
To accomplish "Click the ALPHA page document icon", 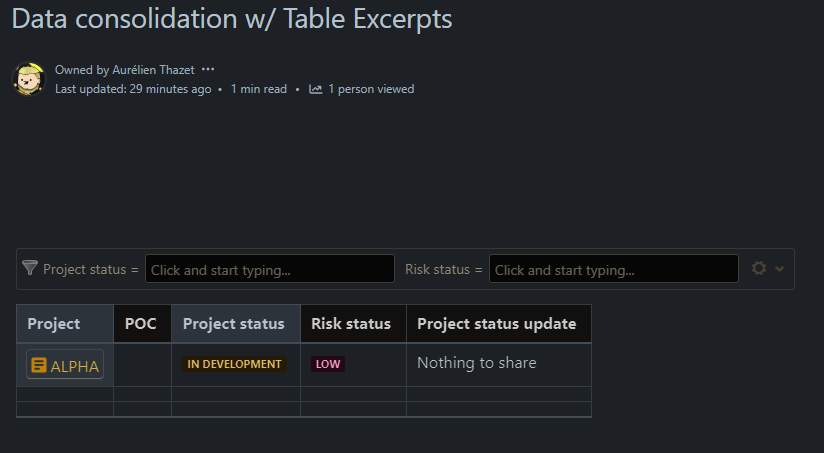I will pos(39,365).
